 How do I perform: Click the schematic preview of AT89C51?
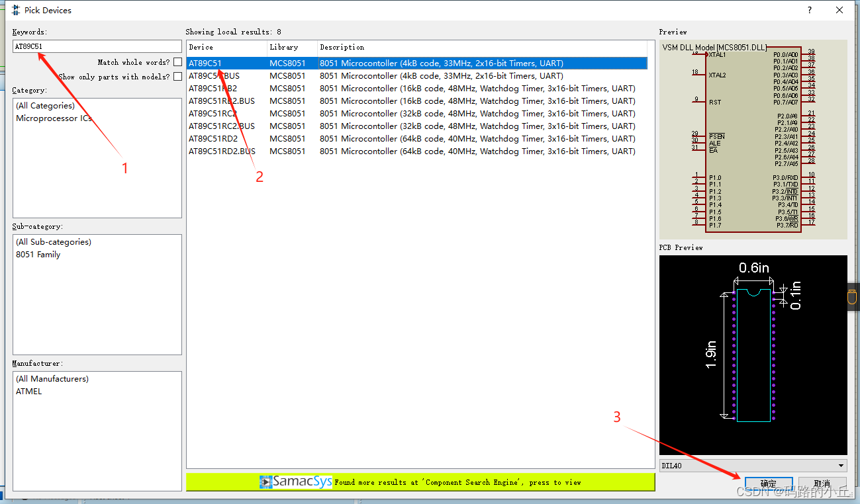tap(753, 140)
